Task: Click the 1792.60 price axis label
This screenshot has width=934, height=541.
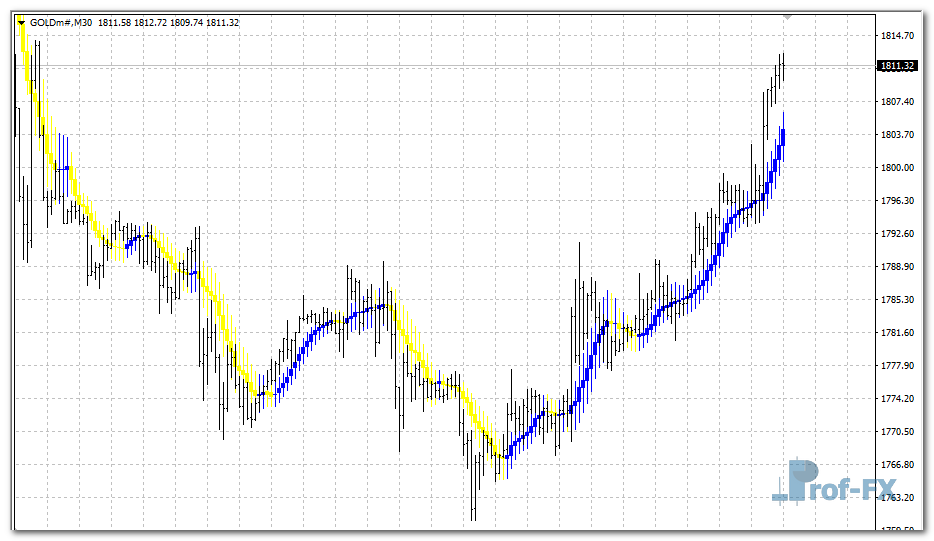Action: pyautogui.click(x=896, y=234)
